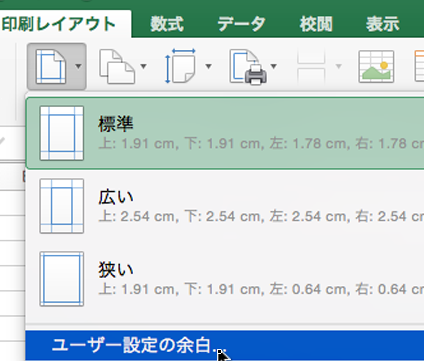The image size is (424, 361).
Task: Expand the Orientation dropdown arrow
Action: coord(144,66)
